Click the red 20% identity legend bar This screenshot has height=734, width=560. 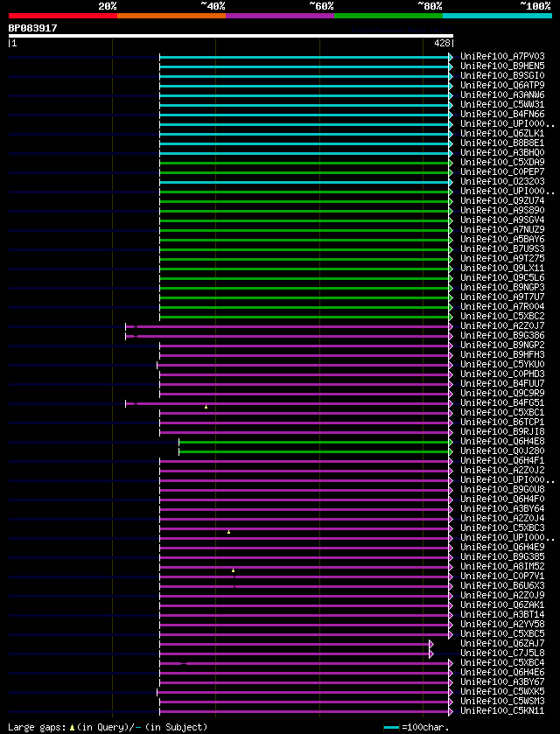[63, 16]
